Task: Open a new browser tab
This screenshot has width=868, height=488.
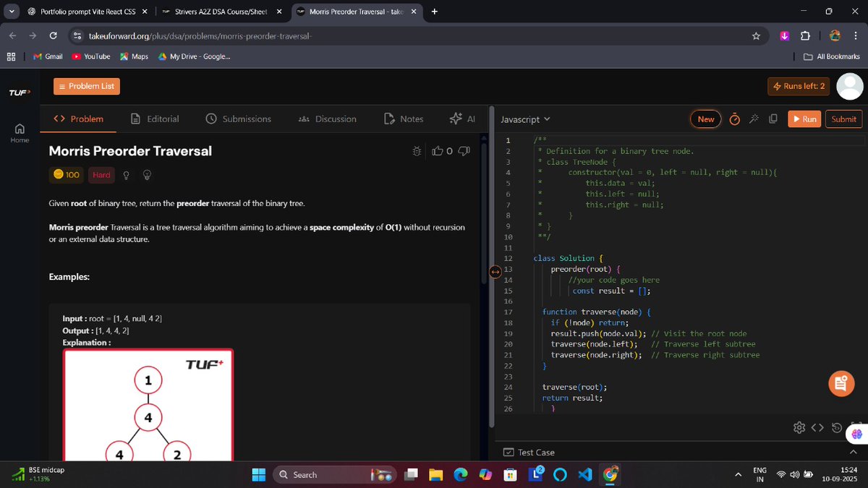Action: 434,12
